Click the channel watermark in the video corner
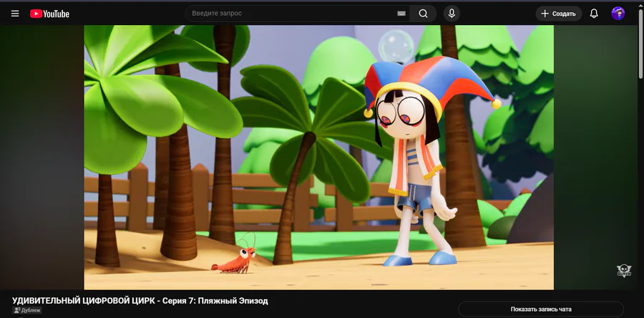Screen dimensions: 644x318 pyautogui.click(x=624, y=270)
